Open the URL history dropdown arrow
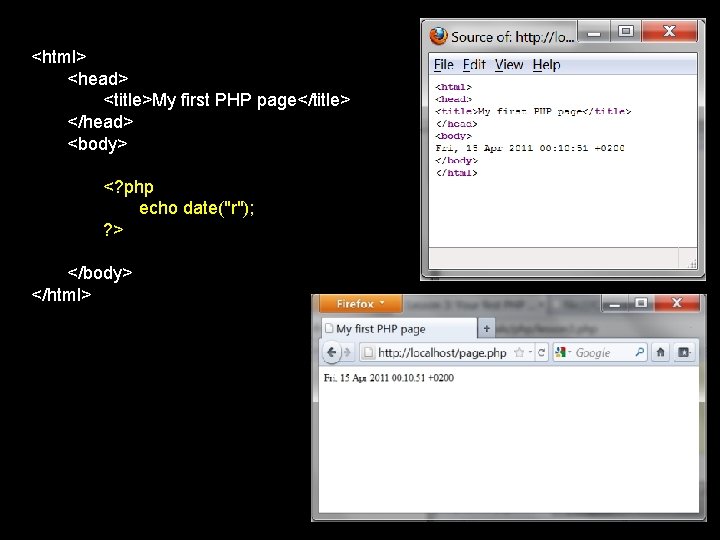This screenshot has height=540, width=720. point(530,353)
